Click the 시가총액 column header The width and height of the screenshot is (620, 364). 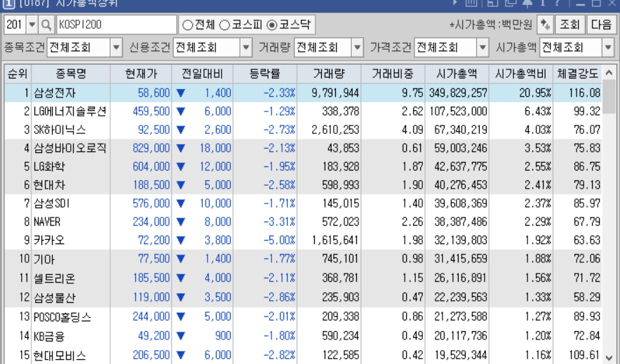tap(457, 74)
